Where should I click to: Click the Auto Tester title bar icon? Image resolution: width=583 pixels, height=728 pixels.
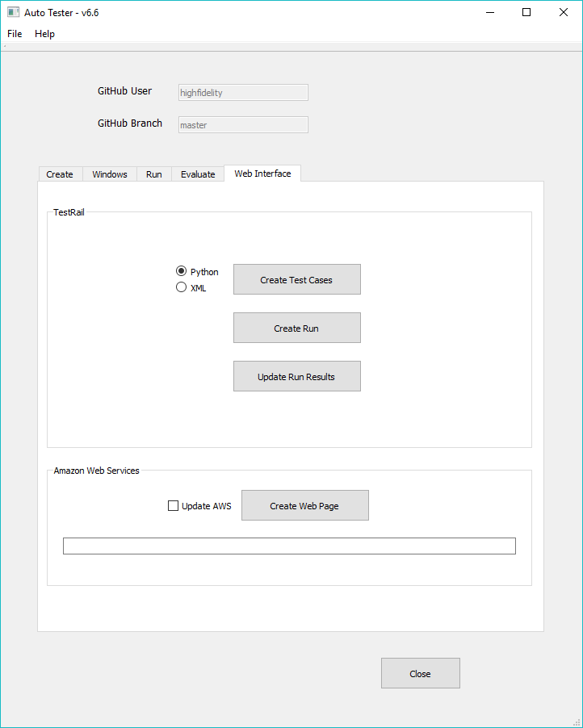tap(13, 13)
